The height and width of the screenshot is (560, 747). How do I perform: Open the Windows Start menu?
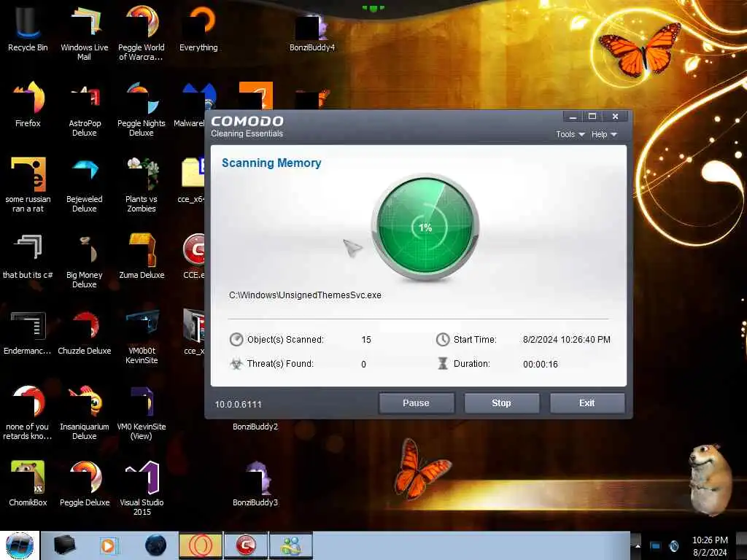click(20, 545)
